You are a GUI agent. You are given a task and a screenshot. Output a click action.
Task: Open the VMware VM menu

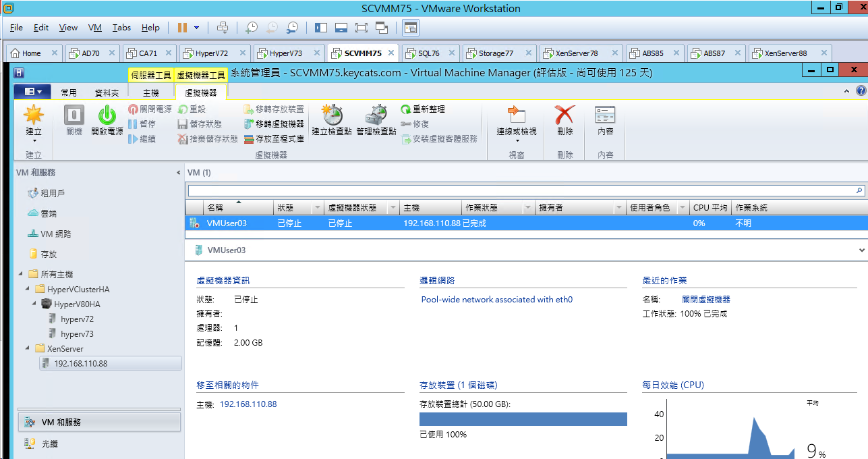click(95, 28)
